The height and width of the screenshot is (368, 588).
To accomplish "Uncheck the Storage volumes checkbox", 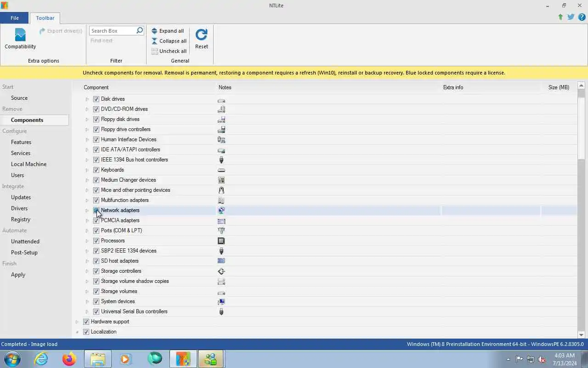I will (x=96, y=291).
